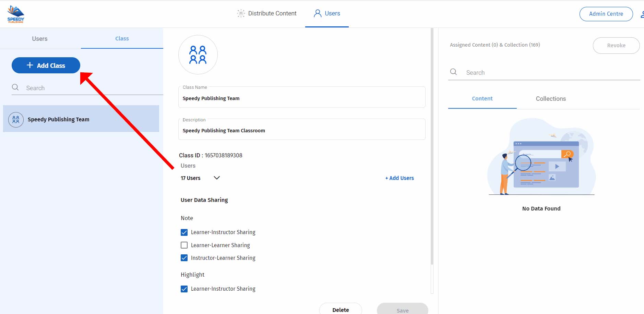The height and width of the screenshot is (314, 644).
Task: Click the Highlight section label
Action: click(192, 275)
